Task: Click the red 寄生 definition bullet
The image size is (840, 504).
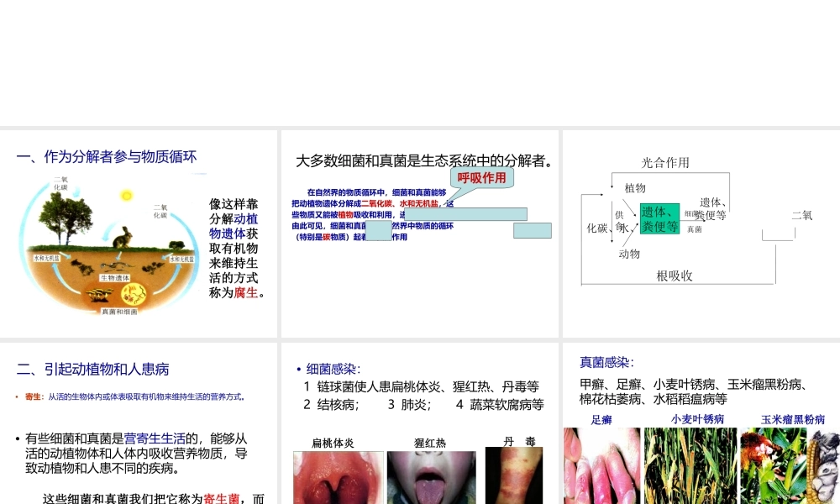Action: point(134,396)
